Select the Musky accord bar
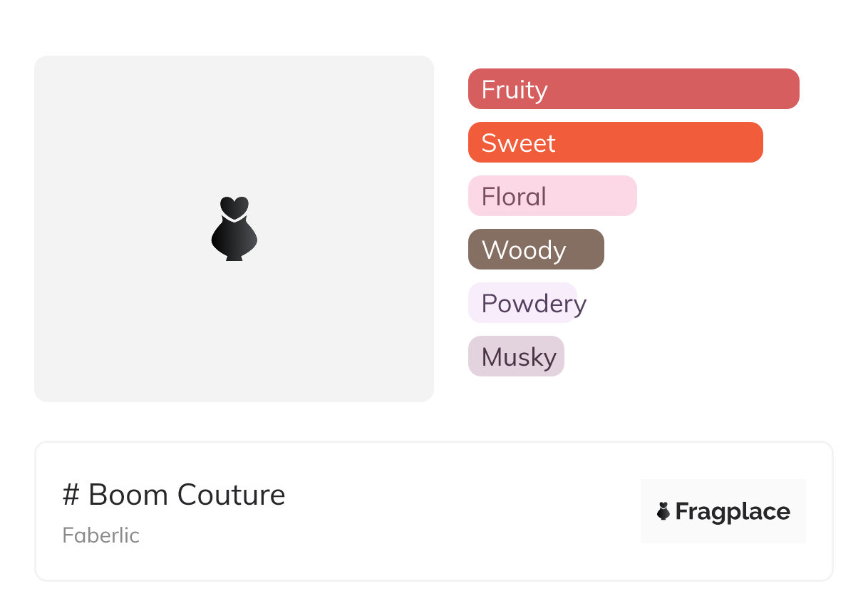Image resolution: width=868 pixels, height=616 pixels. click(x=515, y=356)
